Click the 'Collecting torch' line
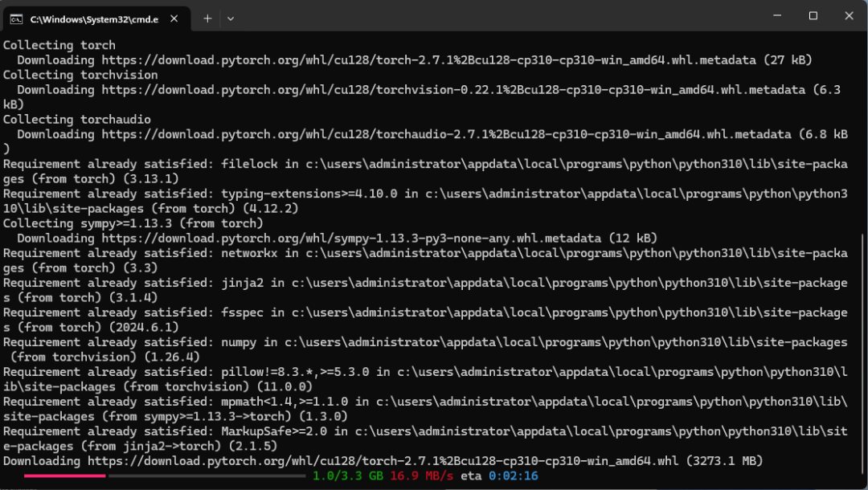The height and width of the screenshot is (490, 868). point(59,45)
